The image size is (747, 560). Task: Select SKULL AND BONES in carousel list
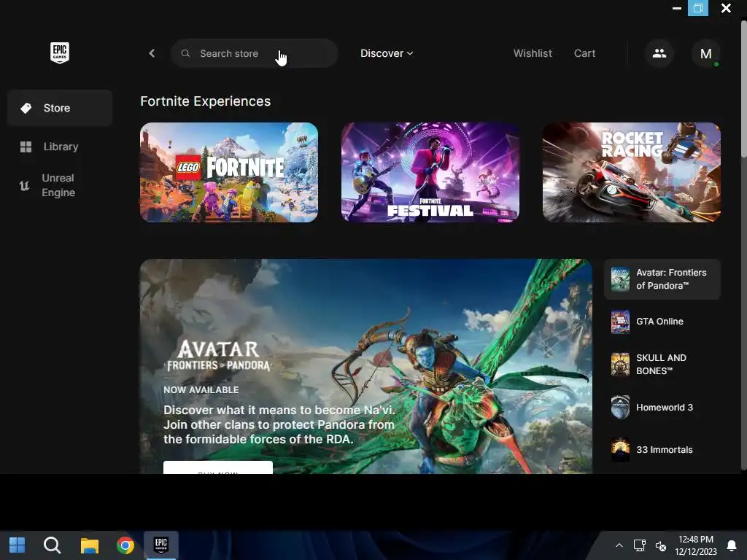tap(662, 365)
